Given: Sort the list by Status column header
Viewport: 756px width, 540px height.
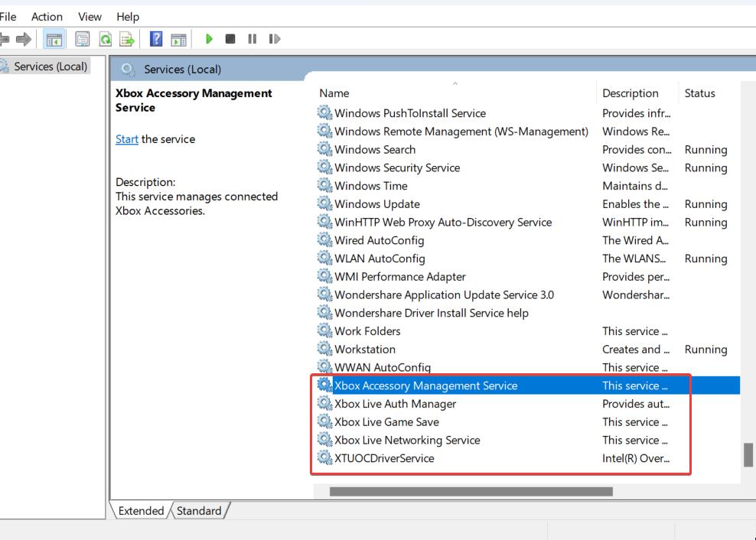Looking at the screenshot, I should (699, 93).
